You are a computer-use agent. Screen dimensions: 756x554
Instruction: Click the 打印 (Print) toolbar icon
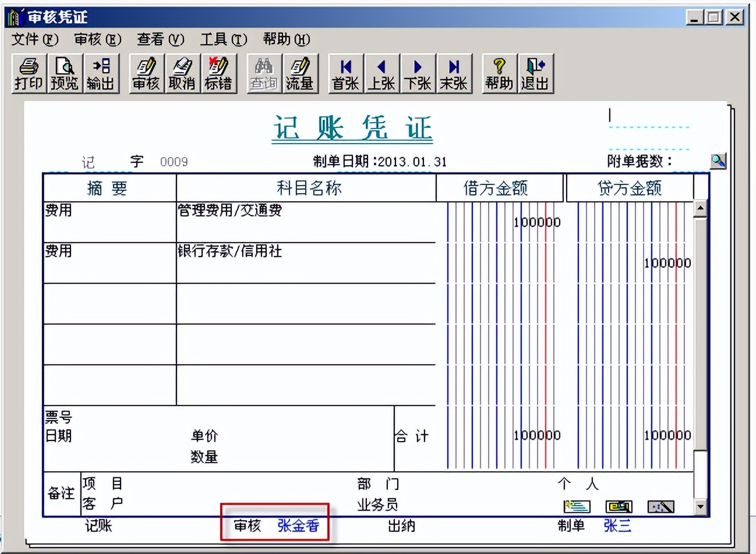(x=27, y=73)
